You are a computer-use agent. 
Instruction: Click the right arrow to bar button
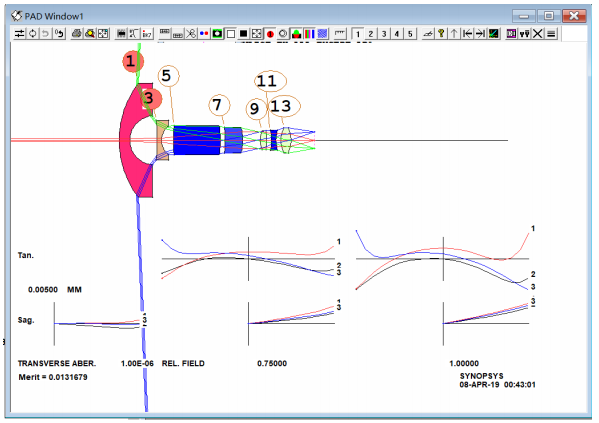pos(480,34)
